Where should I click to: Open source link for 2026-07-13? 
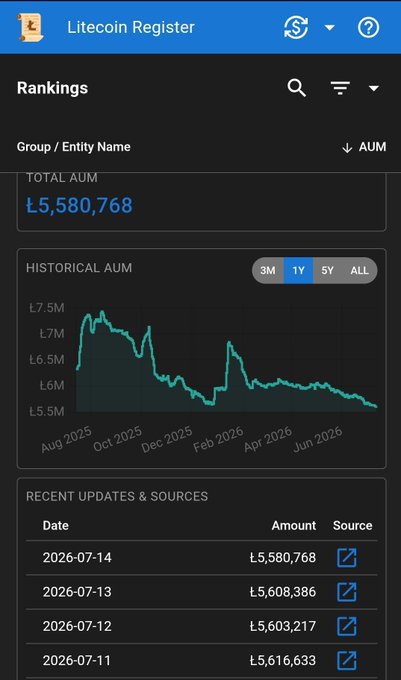coord(347,592)
